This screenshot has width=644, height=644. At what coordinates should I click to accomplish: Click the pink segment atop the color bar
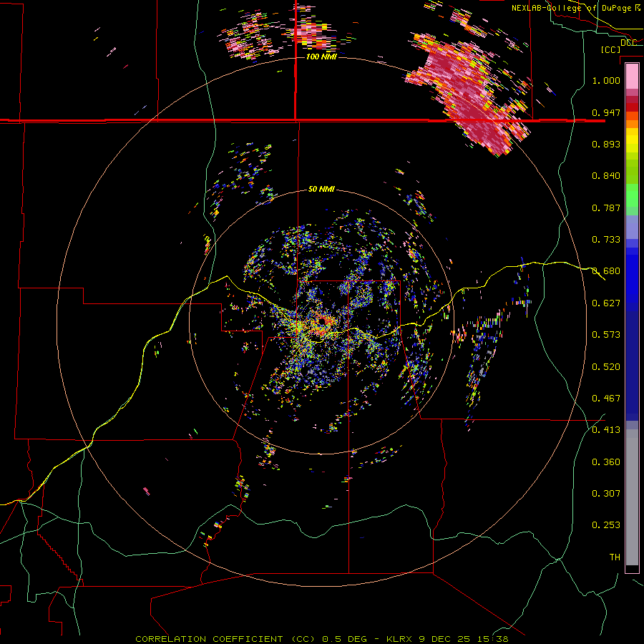[x=632, y=76]
